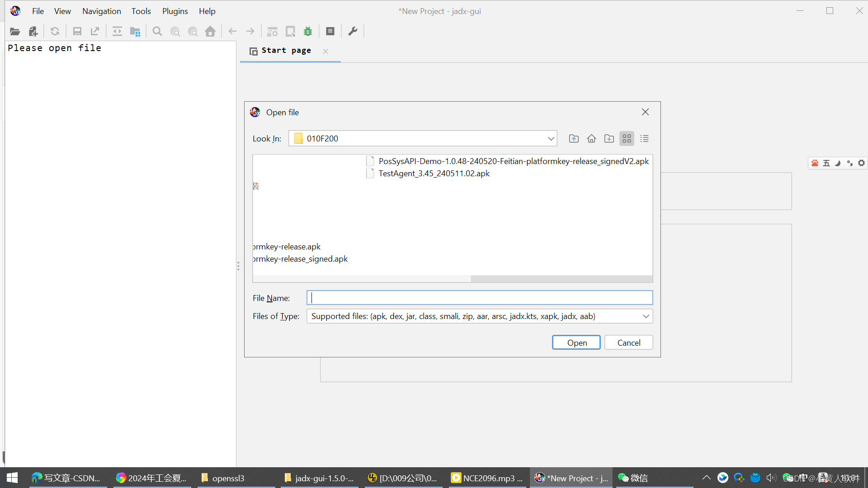This screenshot has width=868, height=488.
Task: Launch the green debugger bug icon
Action: click(308, 31)
